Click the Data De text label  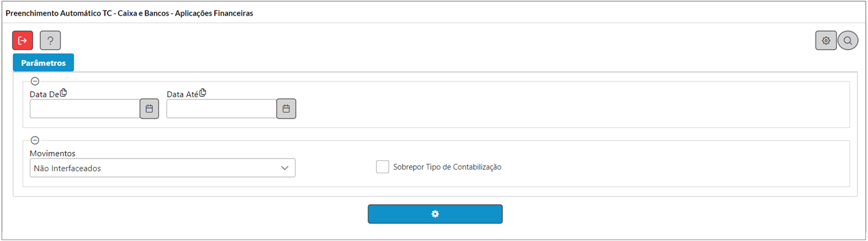(x=44, y=94)
